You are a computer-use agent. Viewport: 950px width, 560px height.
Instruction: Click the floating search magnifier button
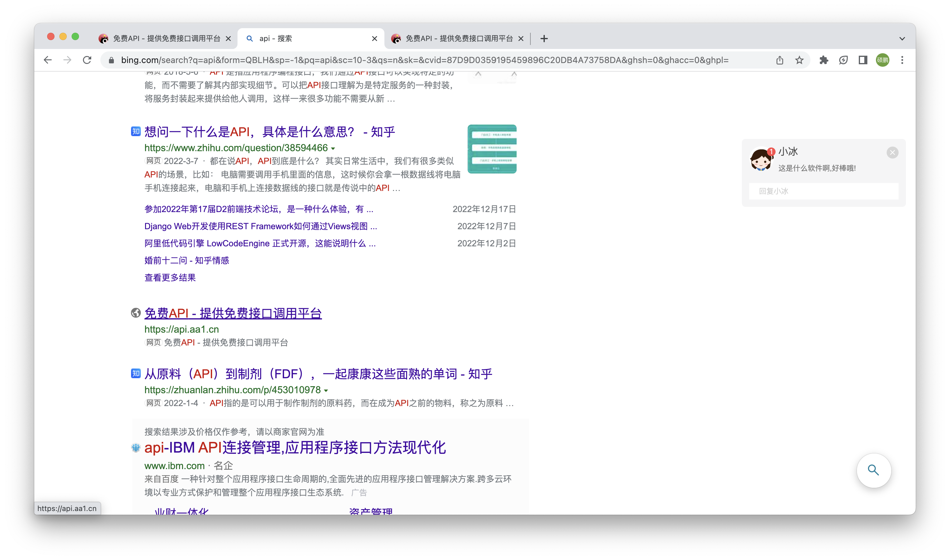pos(873,471)
